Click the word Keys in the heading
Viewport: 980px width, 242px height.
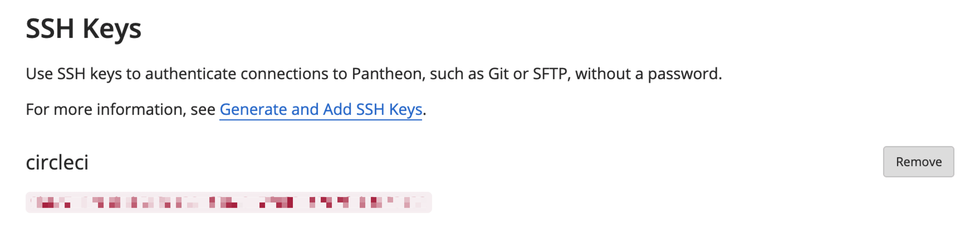pos(112,29)
